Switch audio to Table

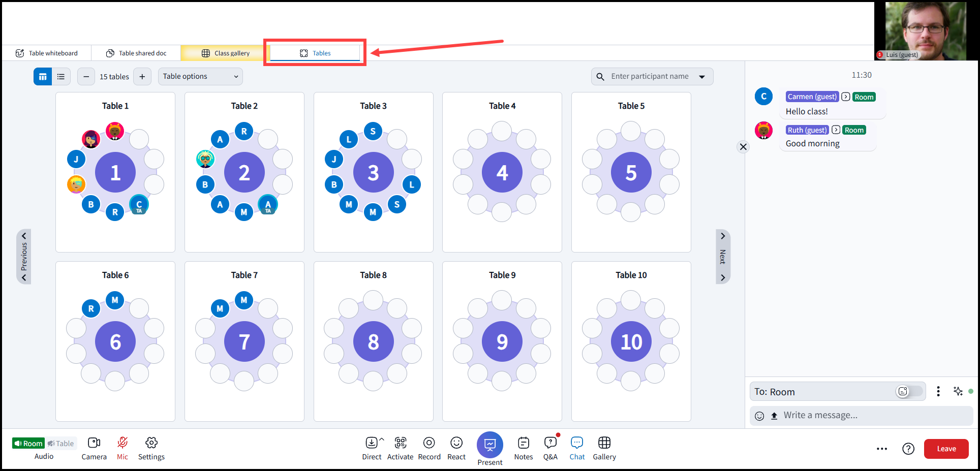pos(61,443)
